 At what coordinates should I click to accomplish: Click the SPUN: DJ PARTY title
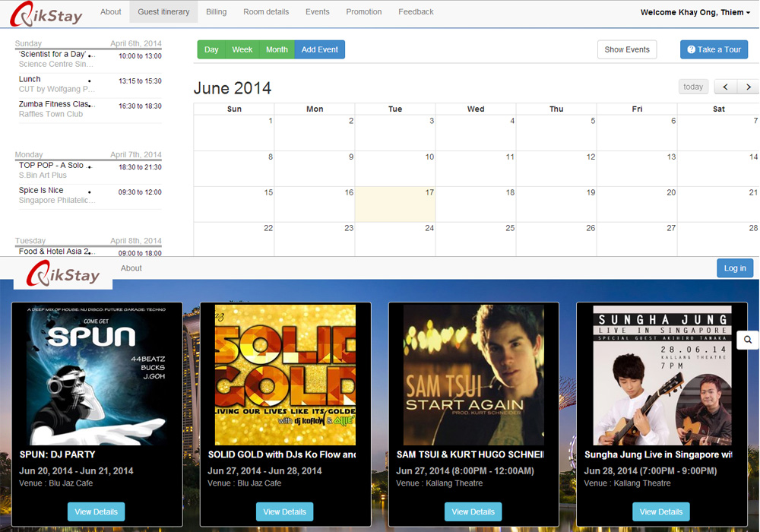click(x=57, y=454)
